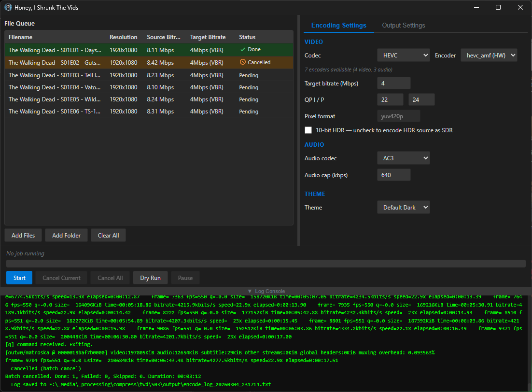This screenshot has height=392, width=532.
Task: Open the Encoder dropdown showing hevc_amf
Action: pyautogui.click(x=489, y=56)
